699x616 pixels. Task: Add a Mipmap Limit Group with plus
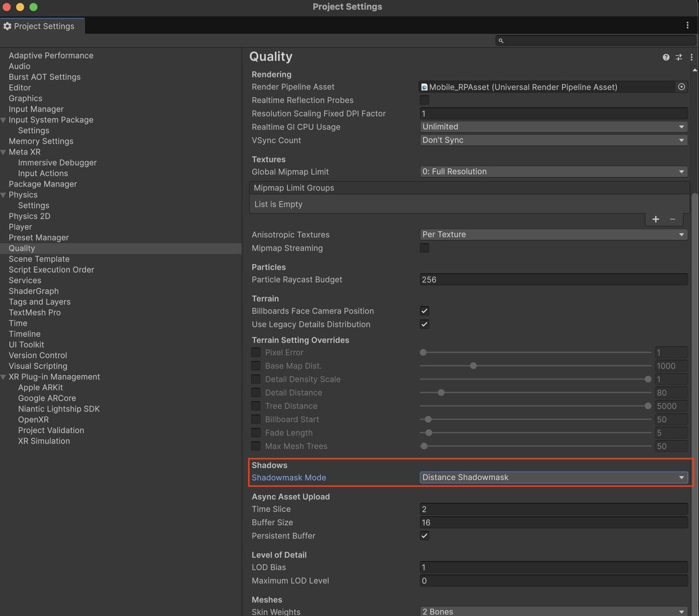point(655,219)
